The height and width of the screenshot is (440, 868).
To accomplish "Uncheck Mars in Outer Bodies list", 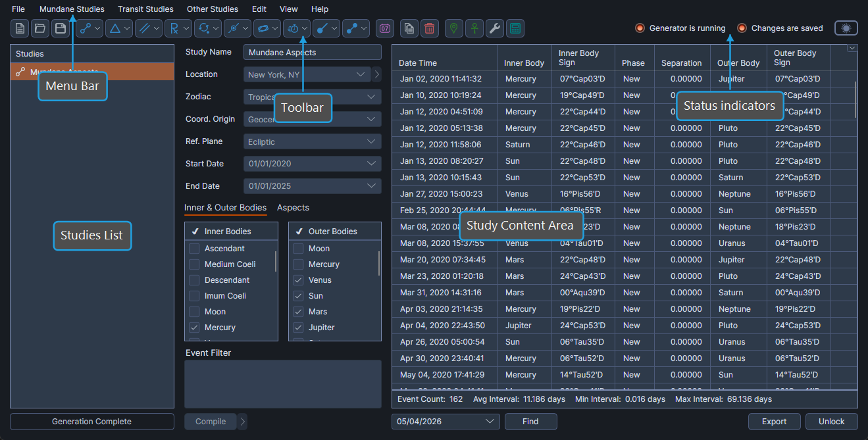I will click(x=298, y=312).
